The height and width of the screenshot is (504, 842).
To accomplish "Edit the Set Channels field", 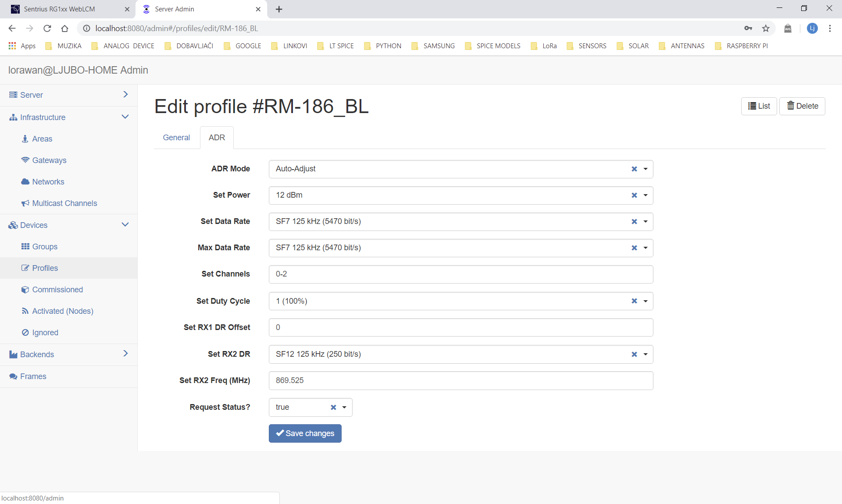I will coord(460,274).
